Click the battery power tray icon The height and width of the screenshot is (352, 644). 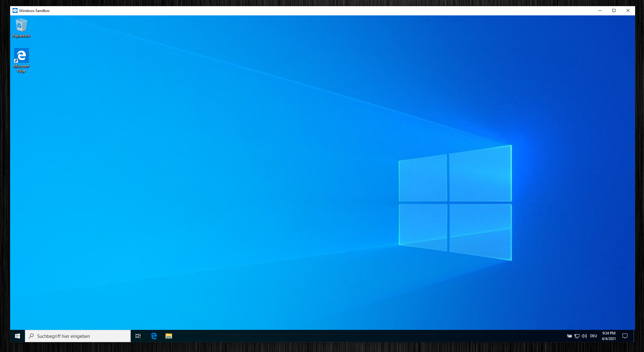click(x=569, y=336)
